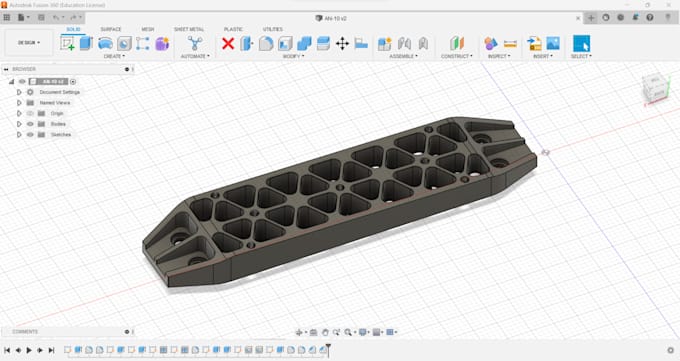Click the Offset Plane construct icon
The image size is (680, 361).
(x=457, y=43)
